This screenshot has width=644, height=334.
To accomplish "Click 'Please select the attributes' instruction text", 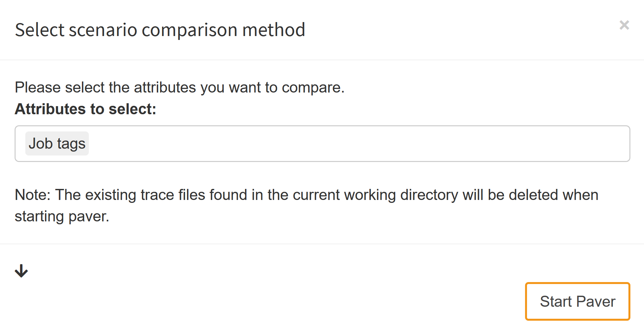I will coord(180,88).
